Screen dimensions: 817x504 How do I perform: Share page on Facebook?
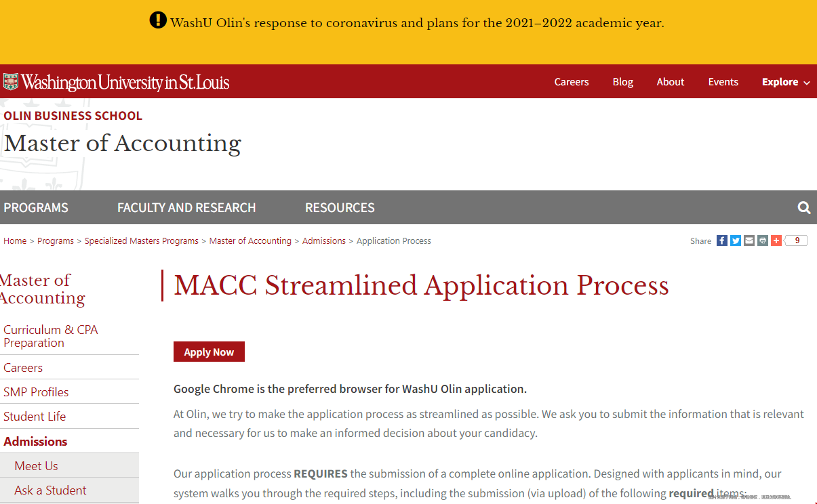[722, 240]
